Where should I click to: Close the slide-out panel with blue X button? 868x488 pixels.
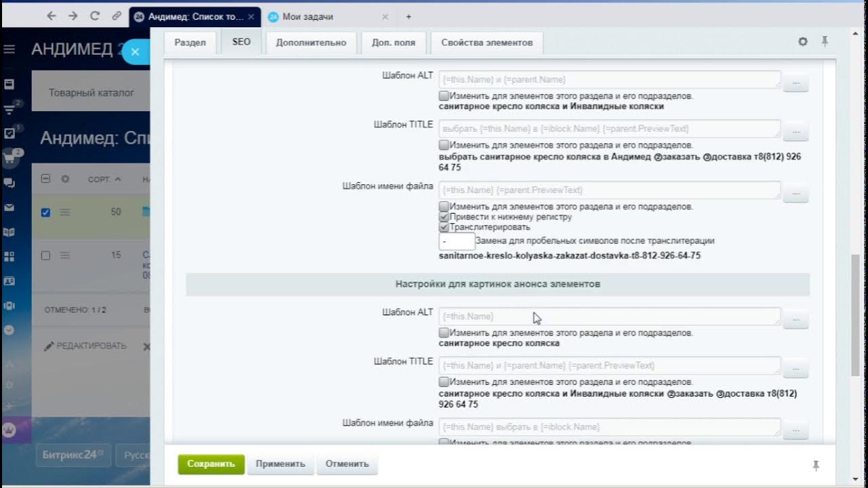[x=135, y=52]
